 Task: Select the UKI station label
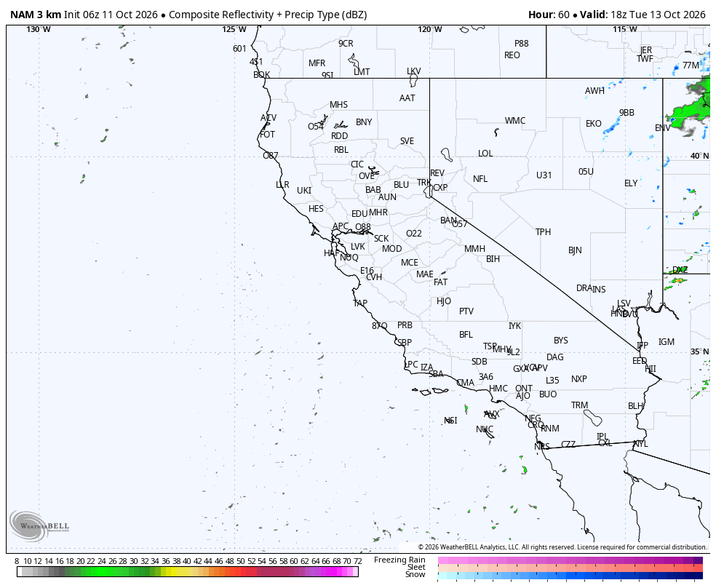point(304,191)
